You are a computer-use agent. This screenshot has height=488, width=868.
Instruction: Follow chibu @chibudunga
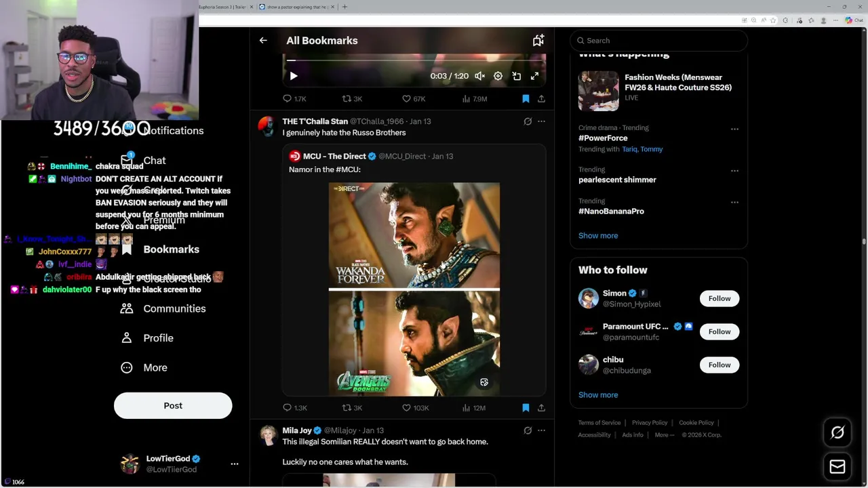point(719,365)
